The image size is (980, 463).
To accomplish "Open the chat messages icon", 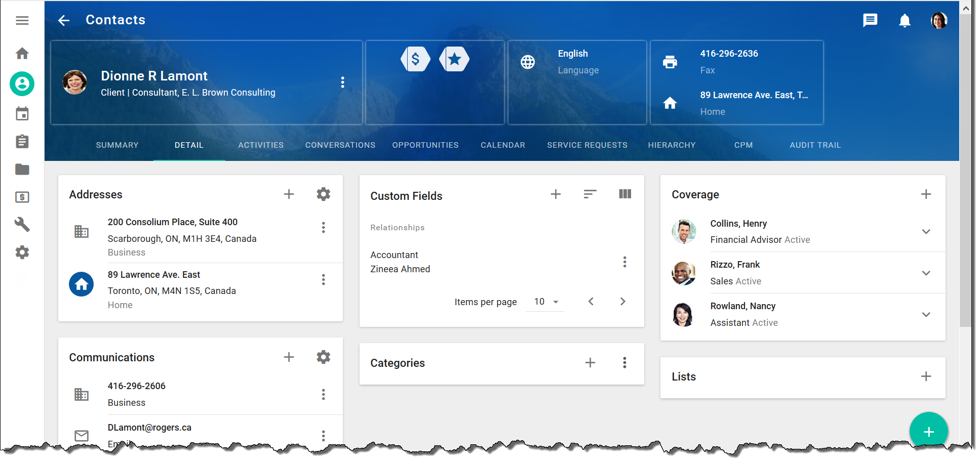I will click(871, 20).
